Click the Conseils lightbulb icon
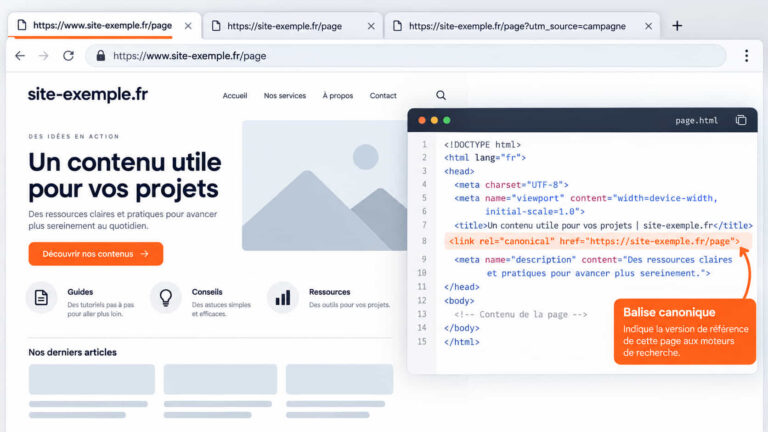768x432 pixels. 166,297
